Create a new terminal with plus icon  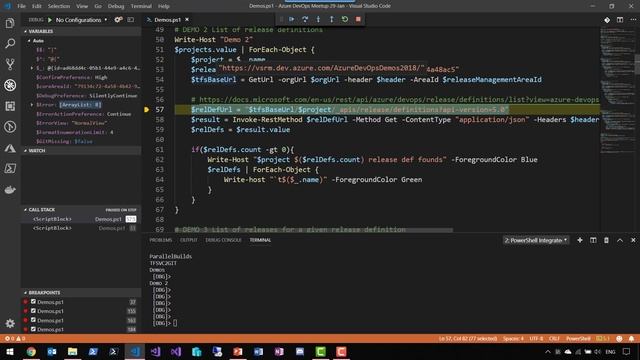point(580,240)
